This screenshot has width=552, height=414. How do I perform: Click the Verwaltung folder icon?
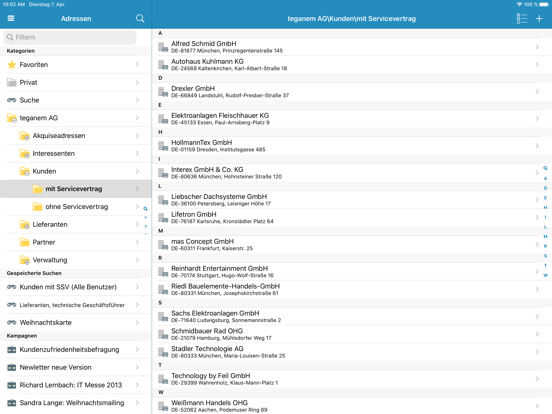[x=25, y=260]
